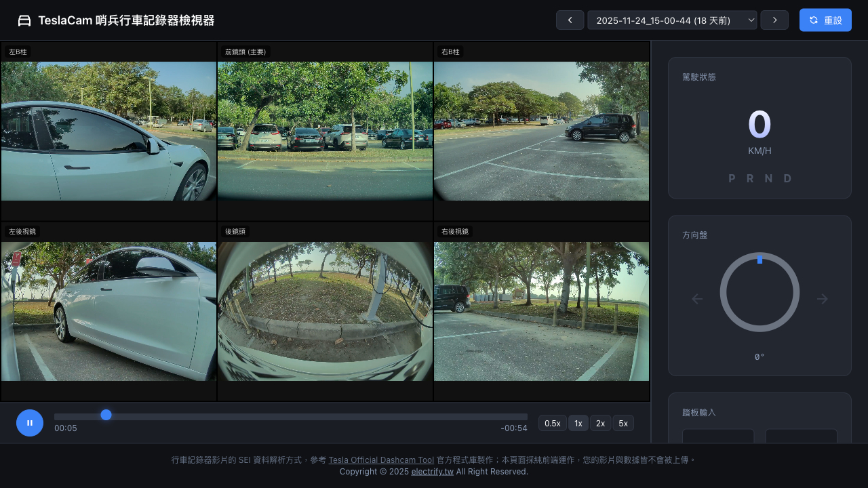
Task: Click the steering wheel ring indicator
Action: tap(759, 292)
